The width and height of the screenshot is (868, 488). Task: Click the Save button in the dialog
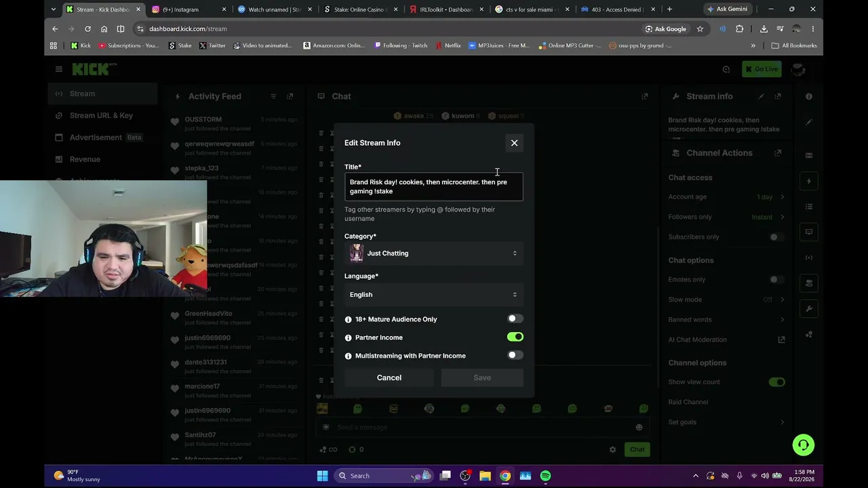[482, 378]
